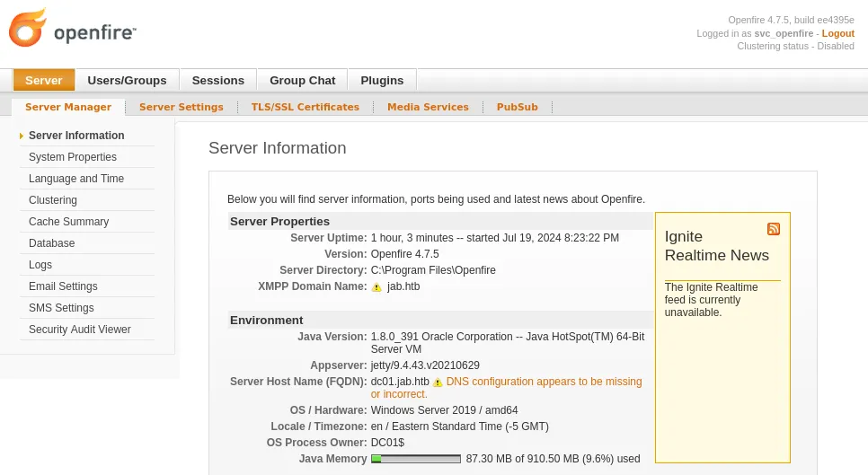Go to the Group Chat tab
This screenshot has width=868, height=475.
click(302, 80)
